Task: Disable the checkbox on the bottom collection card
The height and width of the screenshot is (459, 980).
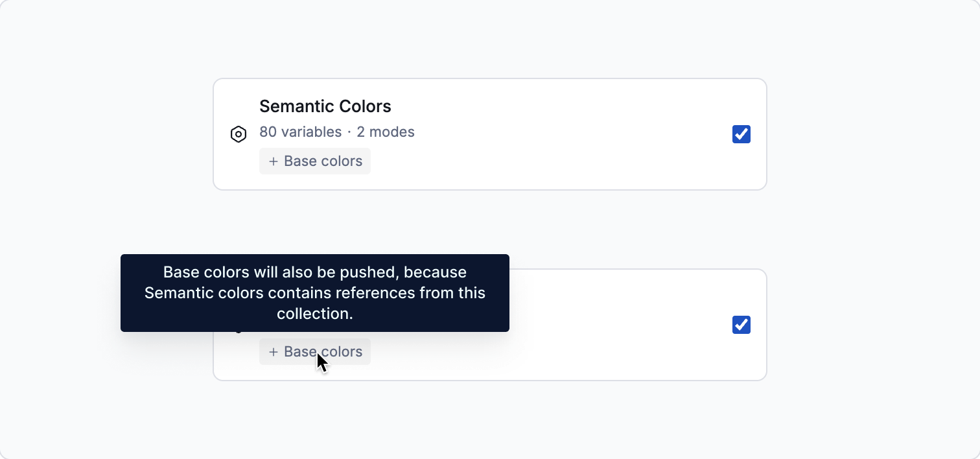Action: coord(741,325)
